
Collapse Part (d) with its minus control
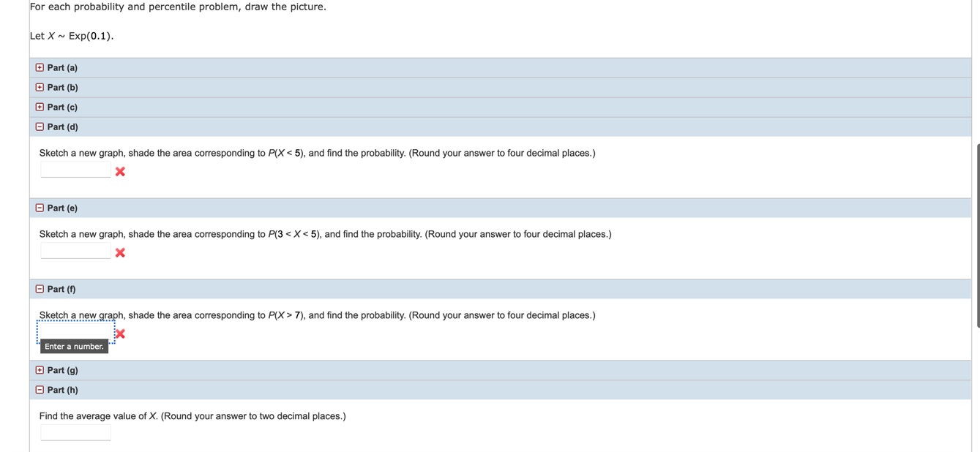39,127
